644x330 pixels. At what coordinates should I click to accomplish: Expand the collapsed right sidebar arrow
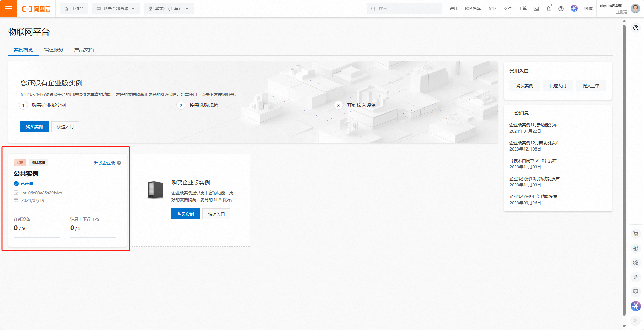click(x=635, y=320)
